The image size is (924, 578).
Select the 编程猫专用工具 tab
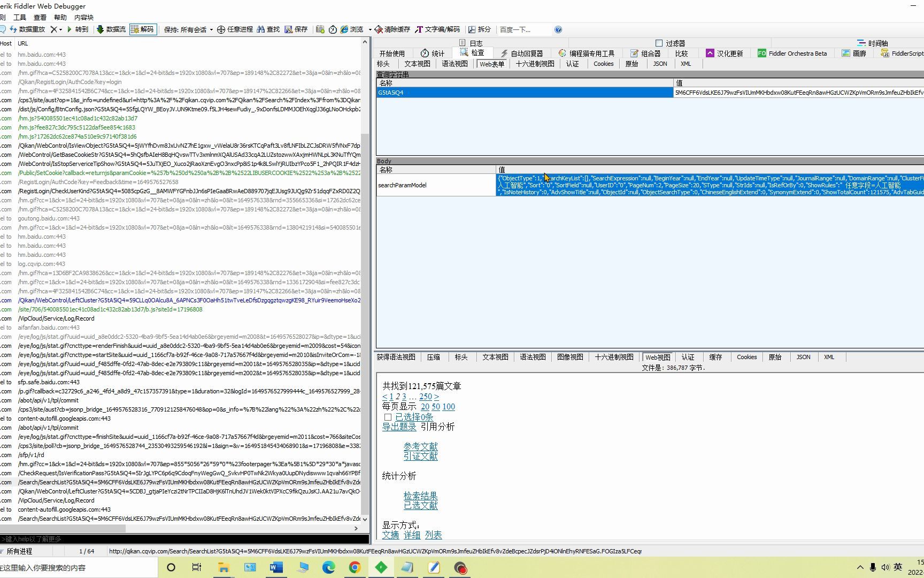point(587,53)
